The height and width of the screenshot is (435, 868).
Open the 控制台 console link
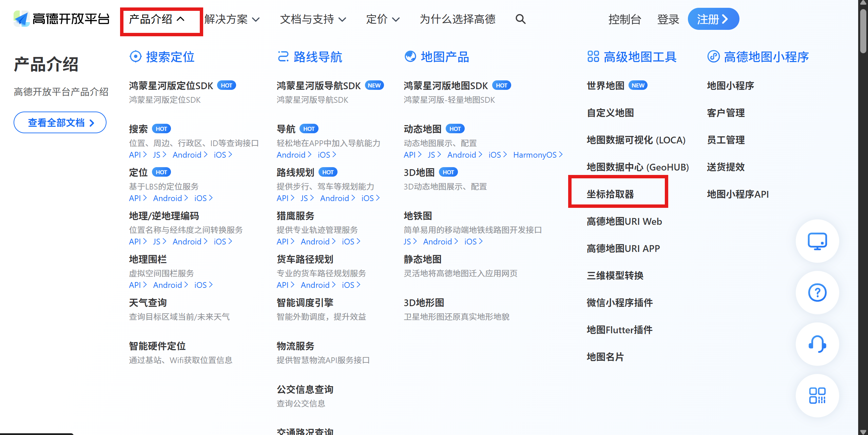point(625,19)
